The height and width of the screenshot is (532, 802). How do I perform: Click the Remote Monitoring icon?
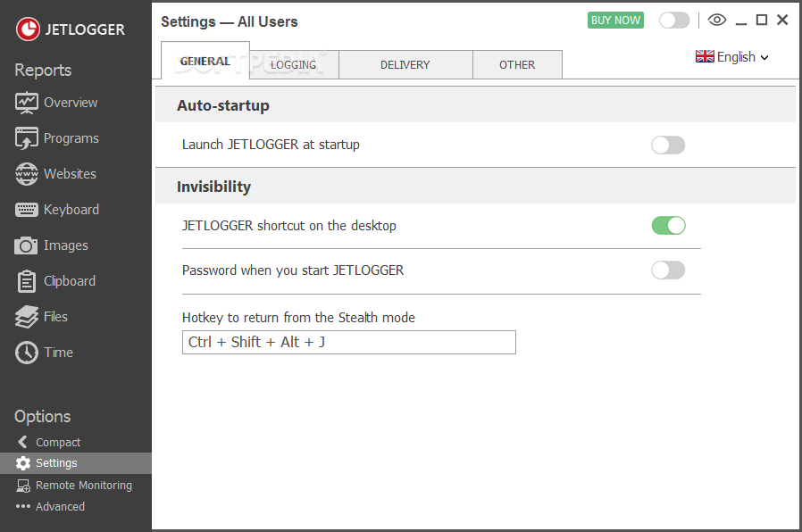pyautogui.click(x=23, y=486)
